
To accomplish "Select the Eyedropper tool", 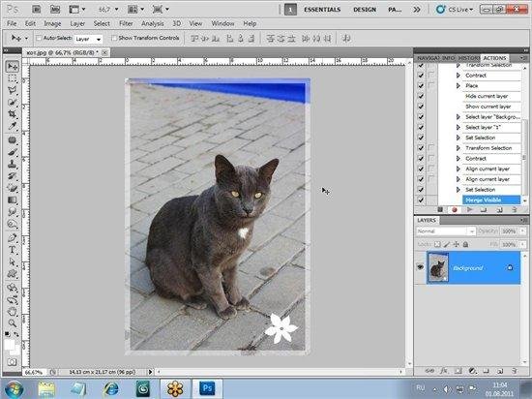I will click(13, 126).
